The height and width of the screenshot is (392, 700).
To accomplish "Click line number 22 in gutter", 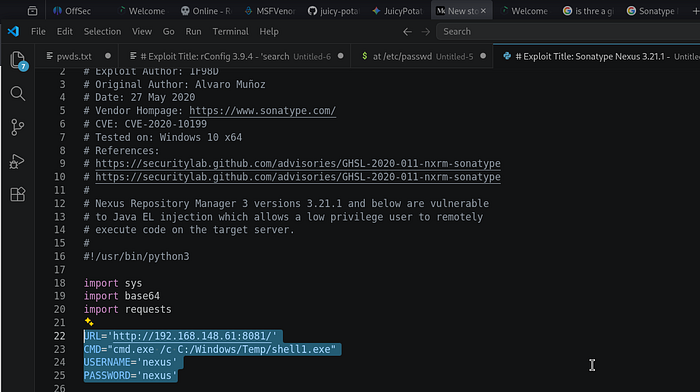I will point(59,336).
